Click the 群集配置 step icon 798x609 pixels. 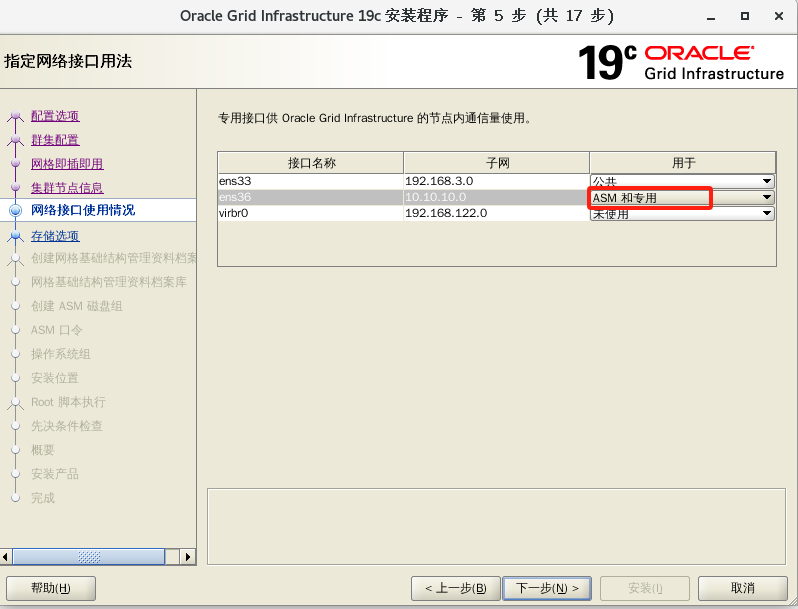[15, 141]
